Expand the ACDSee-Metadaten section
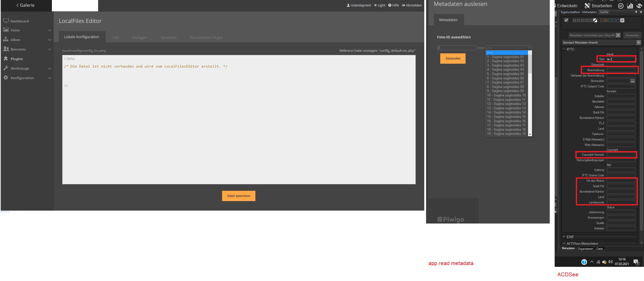This screenshot has height=281, width=644. pyautogui.click(x=564, y=243)
